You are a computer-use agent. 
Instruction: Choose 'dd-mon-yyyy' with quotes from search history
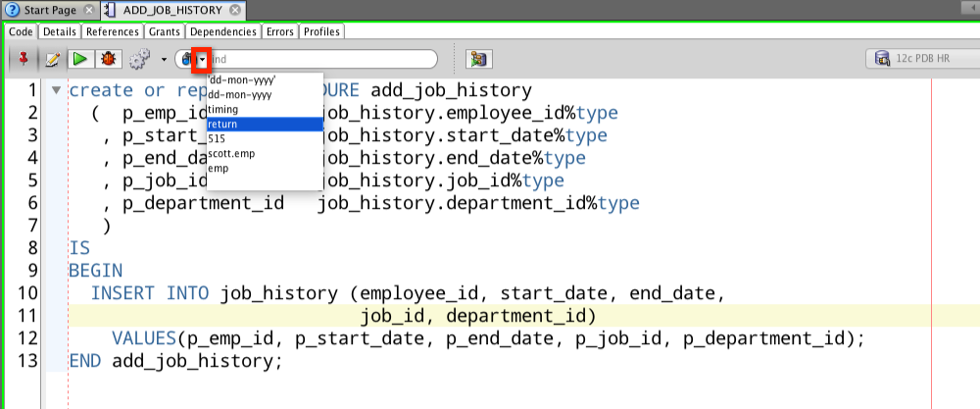[265, 80]
